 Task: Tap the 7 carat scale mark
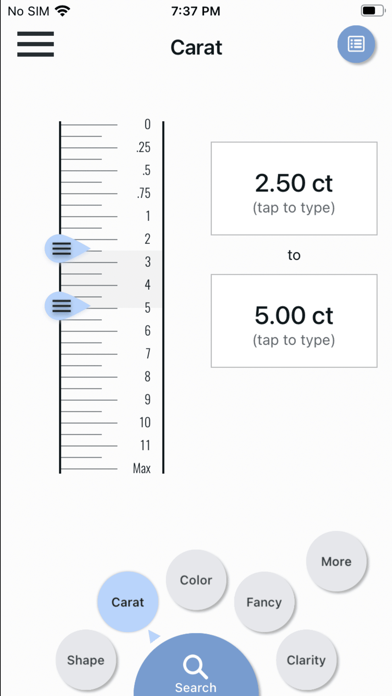pyautogui.click(x=147, y=354)
